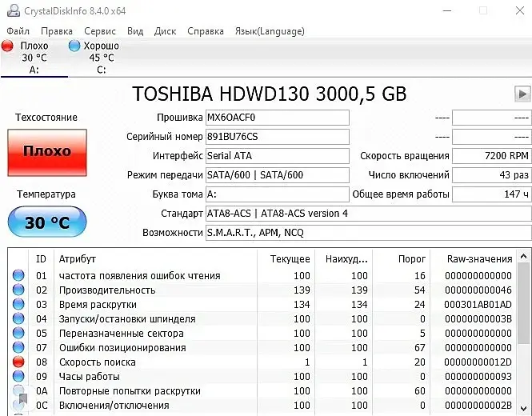
Task: Click the Прошивка field MX6OACF0
Action: pos(277,118)
